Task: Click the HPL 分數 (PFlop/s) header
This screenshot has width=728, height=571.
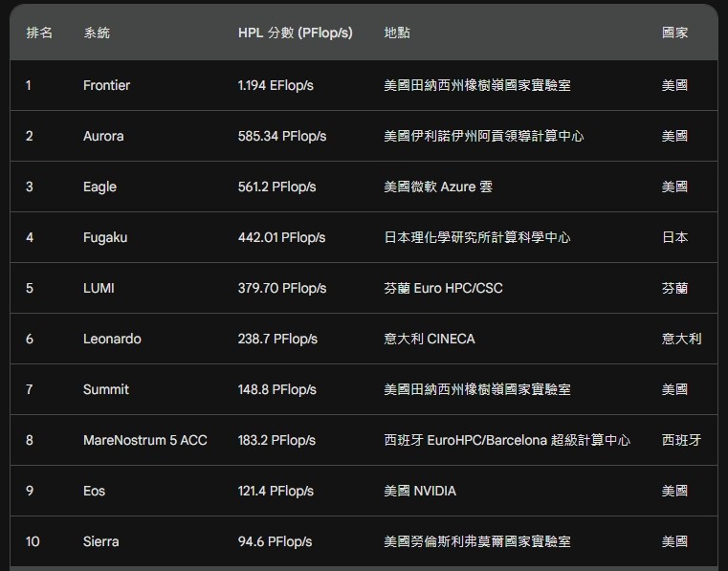Action: pyautogui.click(x=295, y=33)
